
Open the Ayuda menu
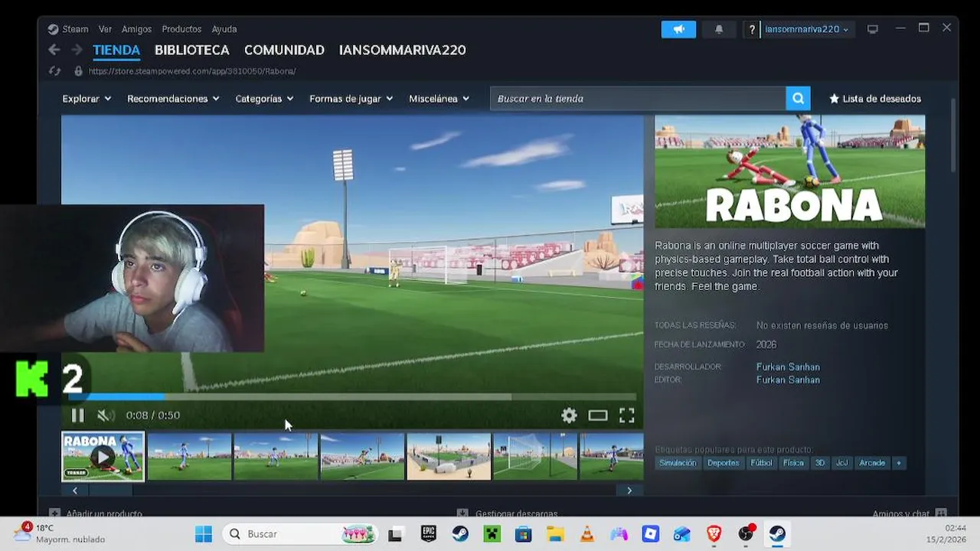click(x=224, y=29)
